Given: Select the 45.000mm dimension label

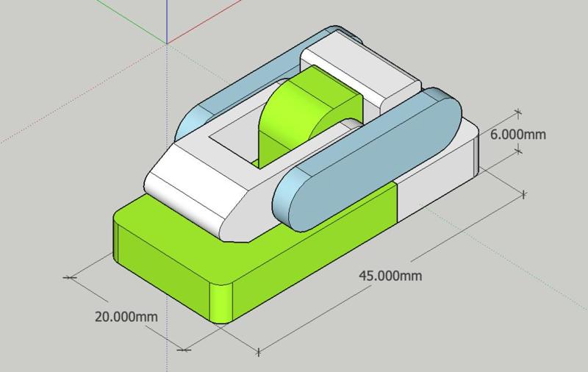Looking at the screenshot, I should click(390, 276).
